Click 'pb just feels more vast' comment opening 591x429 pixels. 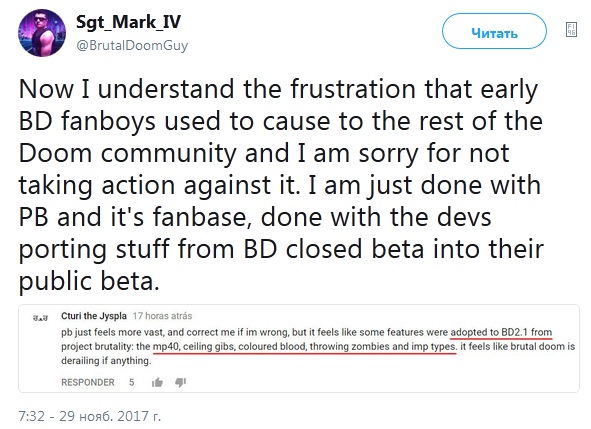point(113,332)
